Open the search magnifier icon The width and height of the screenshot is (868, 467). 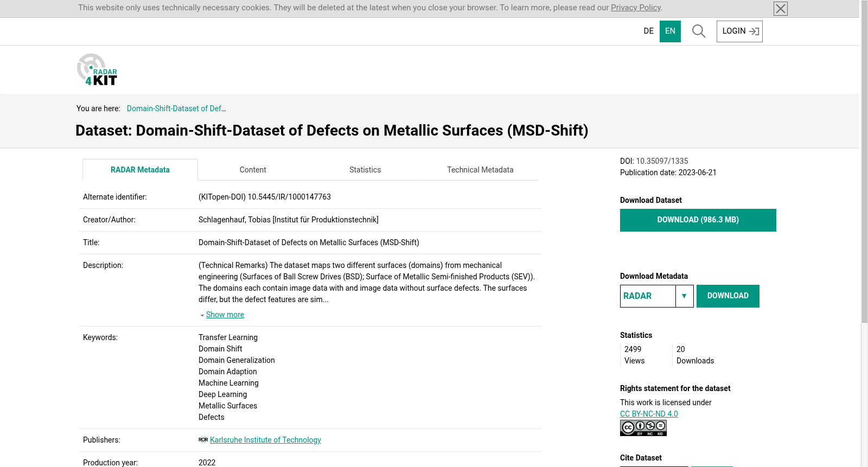pyautogui.click(x=699, y=31)
